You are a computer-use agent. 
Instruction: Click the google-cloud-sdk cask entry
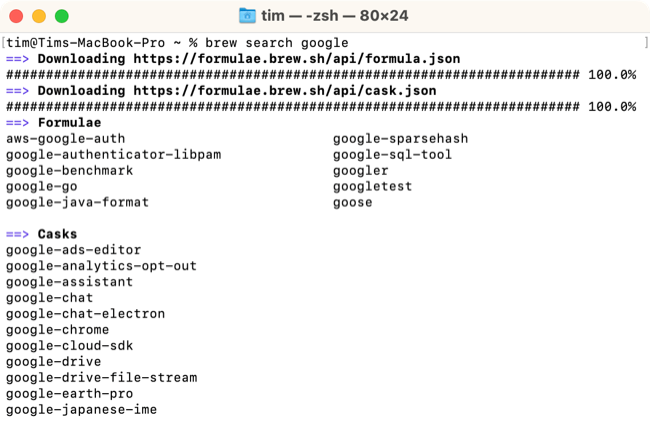(69, 346)
